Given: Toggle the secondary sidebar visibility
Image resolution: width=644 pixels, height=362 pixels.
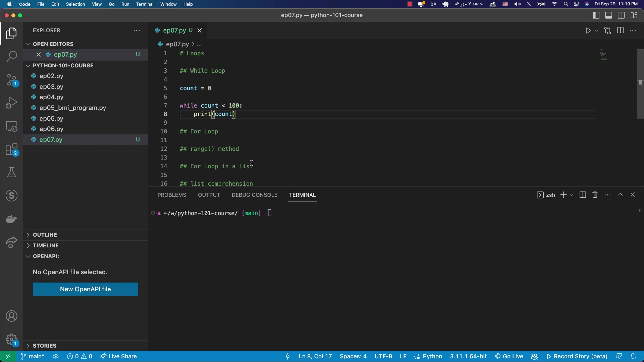Looking at the screenshot, I should click(621, 15).
